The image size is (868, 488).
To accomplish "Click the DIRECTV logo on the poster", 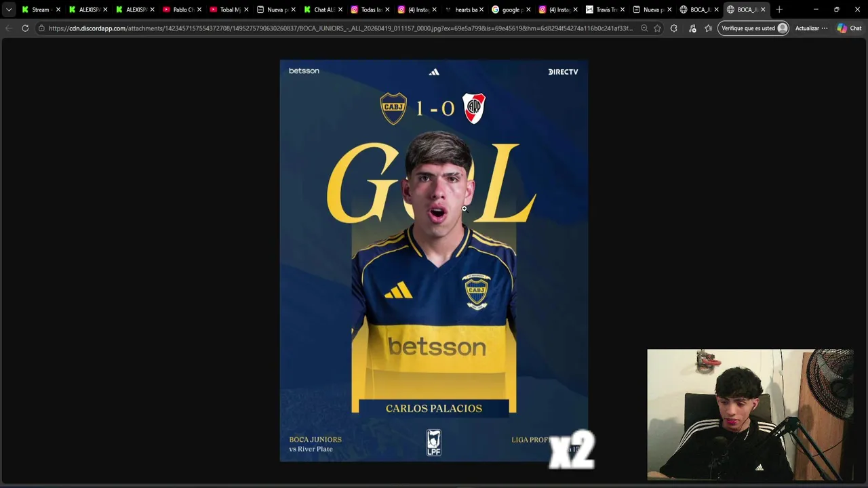I will pyautogui.click(x=563, y=71).
